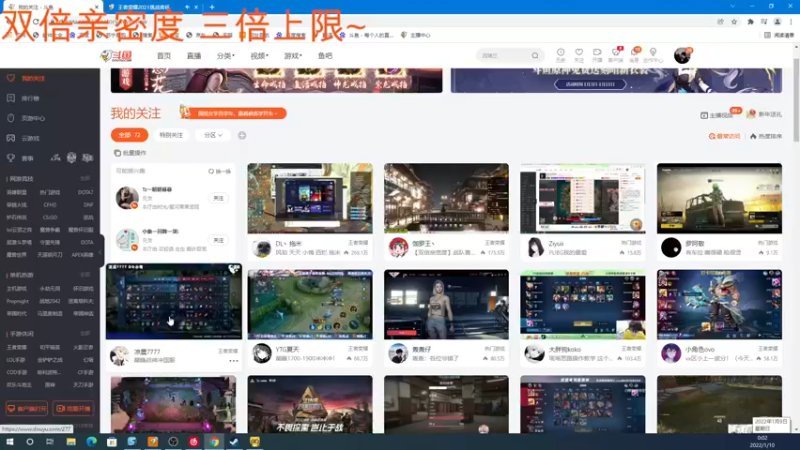Viewport: 800px width, 450px height.
Task: Open File Explorer in taskbar
Action: (x=70, y=441)
